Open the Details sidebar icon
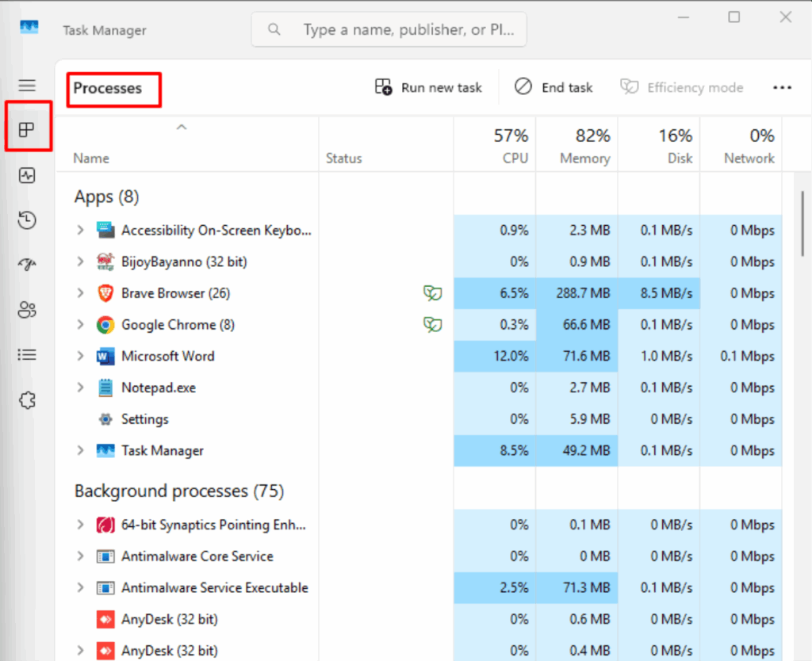The image size is (812, 661). click(x=27, y=354)
